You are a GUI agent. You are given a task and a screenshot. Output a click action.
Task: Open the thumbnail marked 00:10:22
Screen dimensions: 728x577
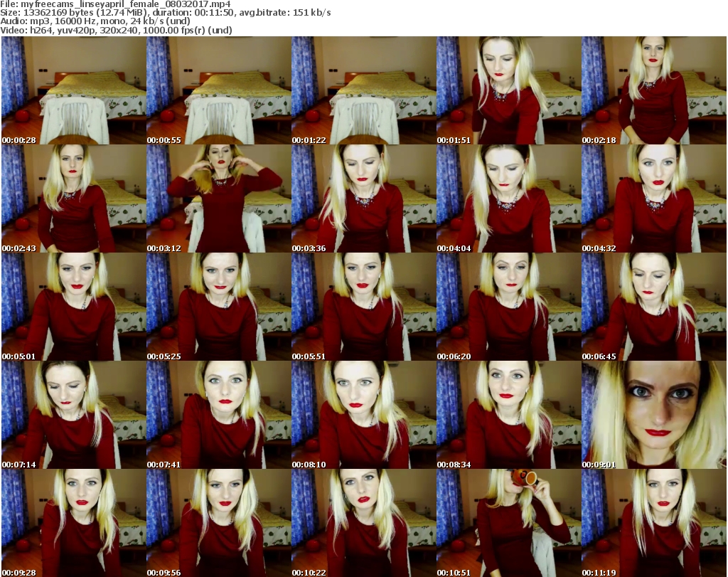pyautogui.click(x=363, y=523)
